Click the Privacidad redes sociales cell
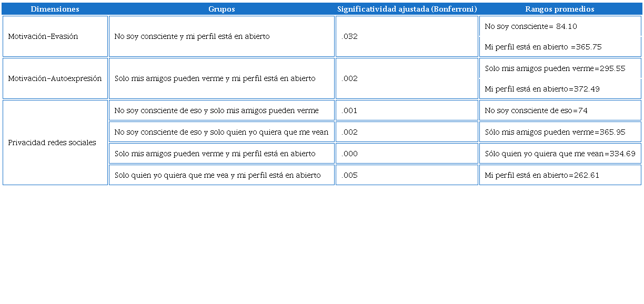This screenshot has width=644, height=304. click(52, 143)
